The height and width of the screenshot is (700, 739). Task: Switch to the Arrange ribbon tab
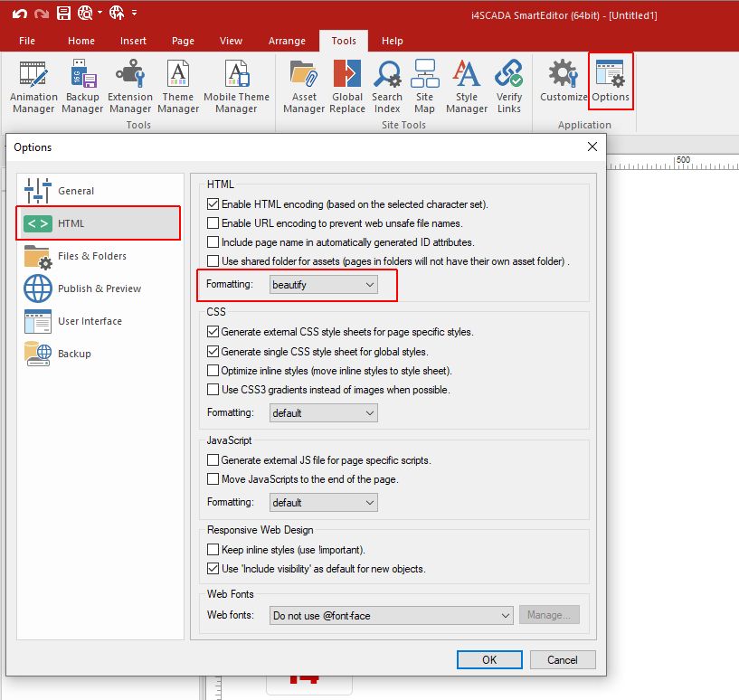[x=287, y=41]
